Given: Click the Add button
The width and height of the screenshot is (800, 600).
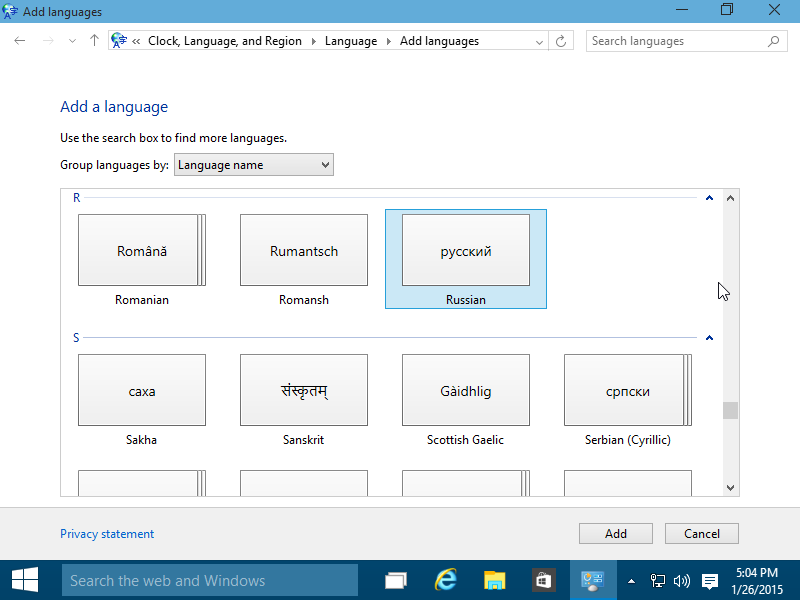Looking at the screenshot, I should tap(616, 534).
